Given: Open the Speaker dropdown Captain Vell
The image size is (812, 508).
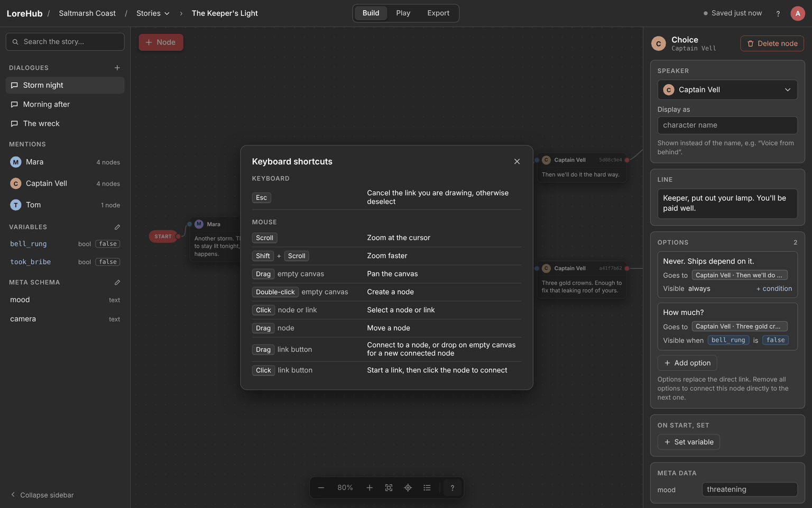Looking at the screenshot, I should (x=727, y=90).
